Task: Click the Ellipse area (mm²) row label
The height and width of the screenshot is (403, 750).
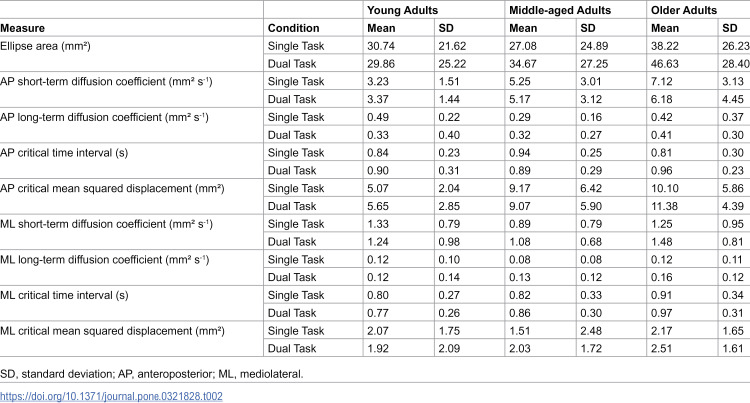Action: pos(45,46)
